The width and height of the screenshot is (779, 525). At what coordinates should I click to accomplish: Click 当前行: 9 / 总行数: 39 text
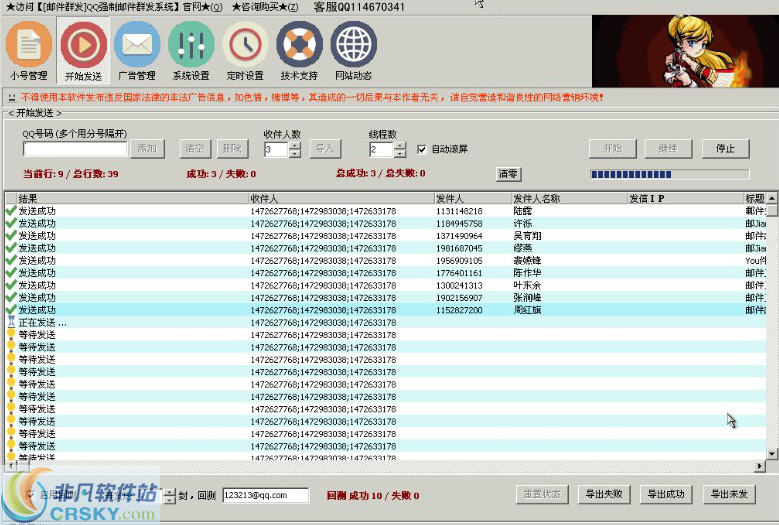click(x=71, y=174)
